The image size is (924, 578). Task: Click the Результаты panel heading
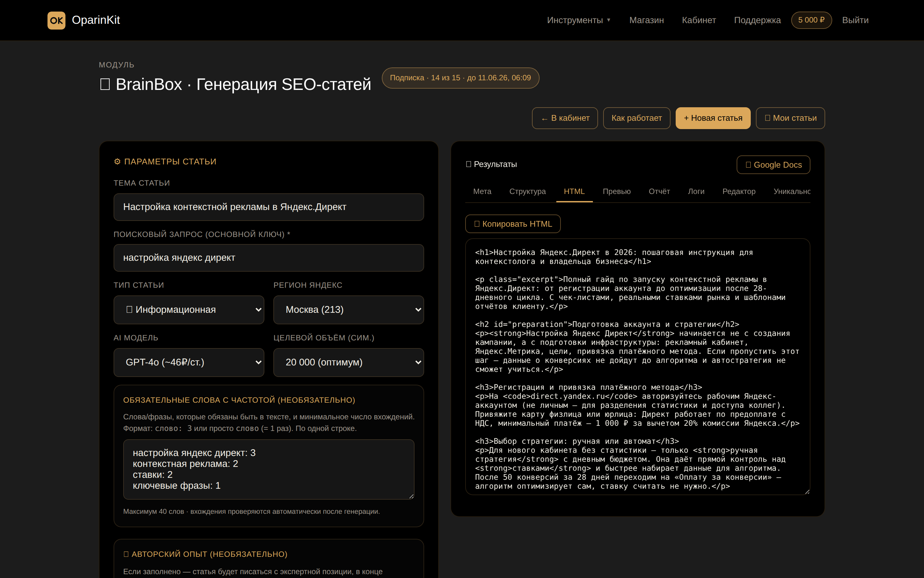pyautogui.click(x=492, y=164)
